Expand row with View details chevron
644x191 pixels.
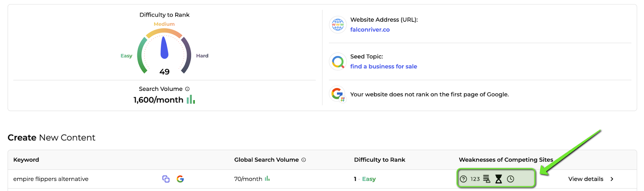612,179
